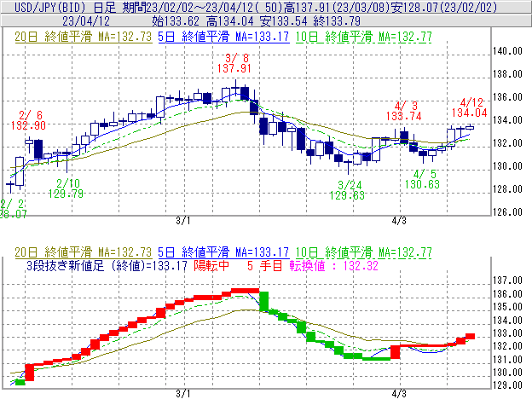Click the 10日 終値平滑 MA=132.77 link in upper chart
The width and height of the screenshot is (532, 405).
(x=364, y=37)
